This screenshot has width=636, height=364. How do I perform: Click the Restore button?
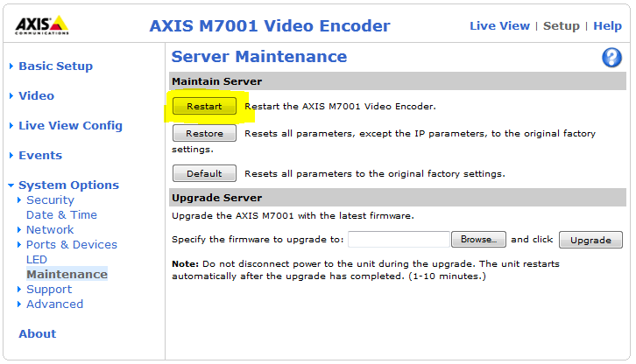pyautogui.click(x=204, y=134)
